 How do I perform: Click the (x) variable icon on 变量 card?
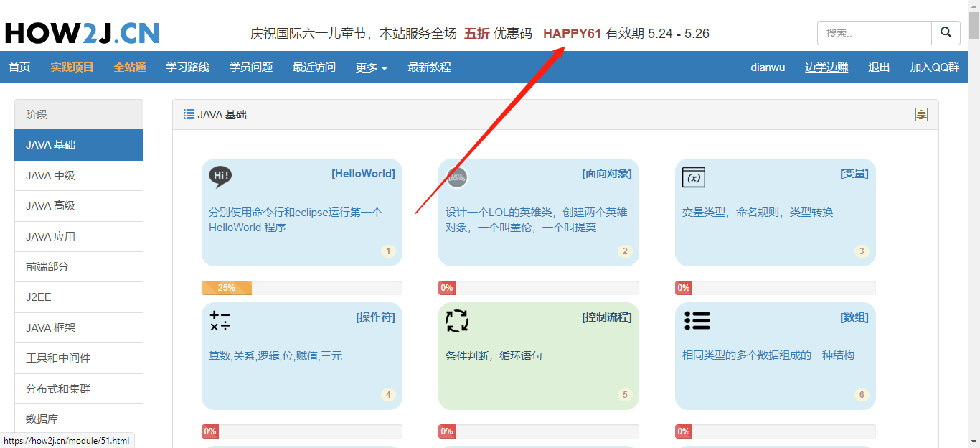[x=694, y=177]
